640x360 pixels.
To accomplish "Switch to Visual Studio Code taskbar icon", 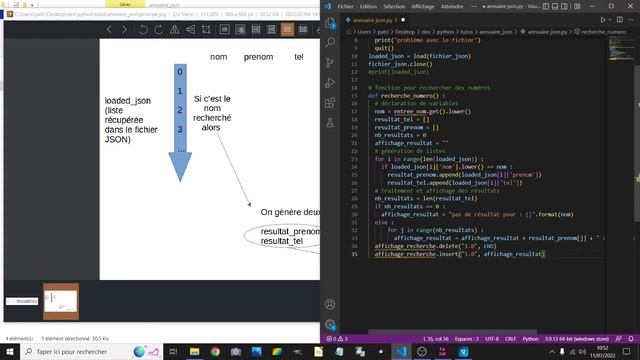I will coord(401,351).
